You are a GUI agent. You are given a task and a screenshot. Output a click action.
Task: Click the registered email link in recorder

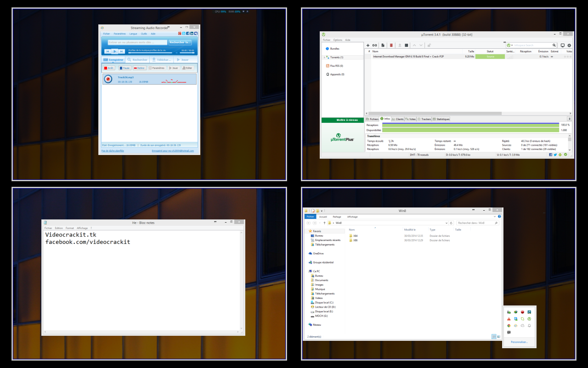pyautogui.click(x=173, y=151)
